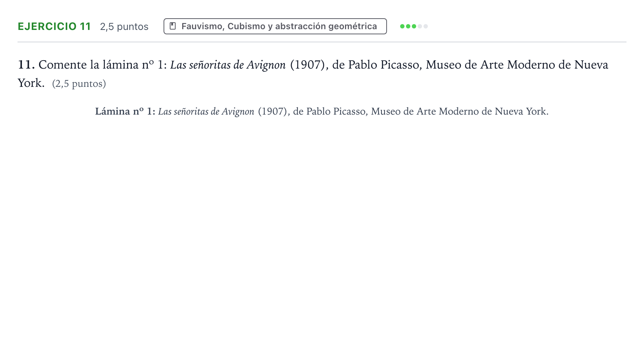Open the Fauvismo, Cubismo y abstracción geométrica tag

(x=275, y=26)
